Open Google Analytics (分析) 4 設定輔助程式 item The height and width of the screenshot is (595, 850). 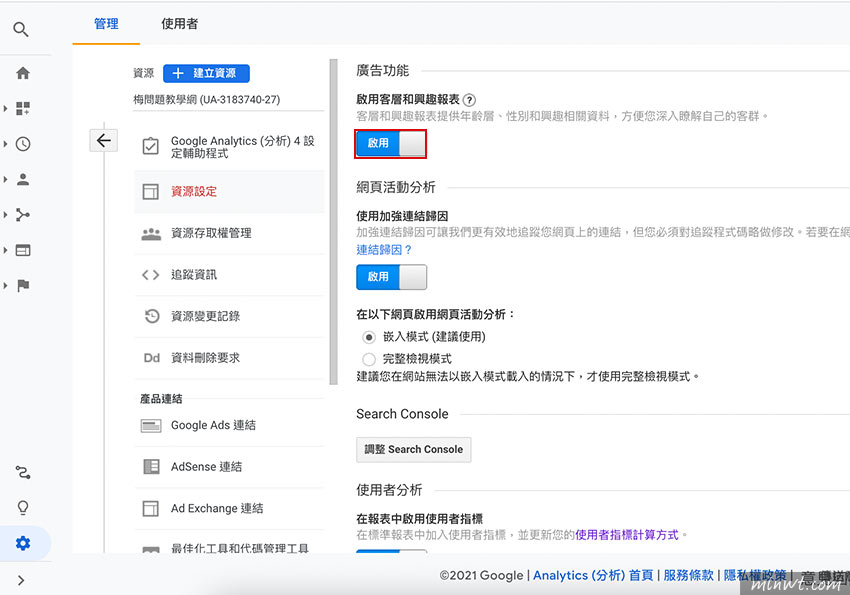(x=229, y=147)
